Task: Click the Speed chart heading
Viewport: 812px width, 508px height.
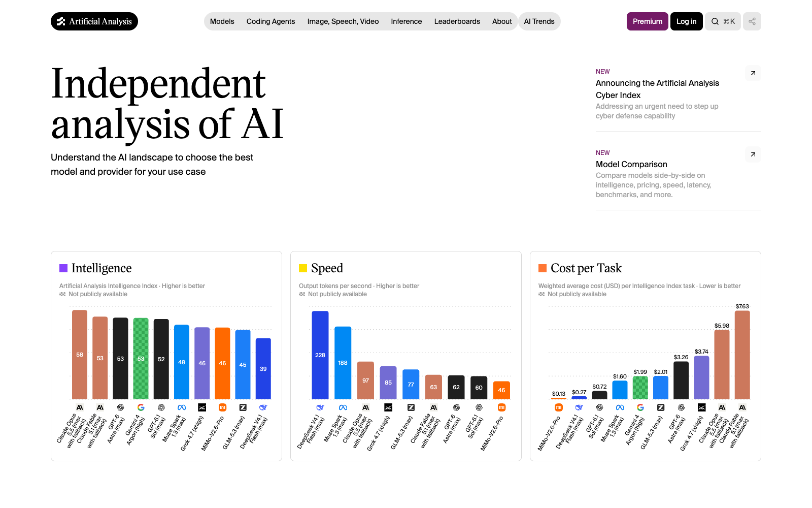Action: [x=327, y=268]
